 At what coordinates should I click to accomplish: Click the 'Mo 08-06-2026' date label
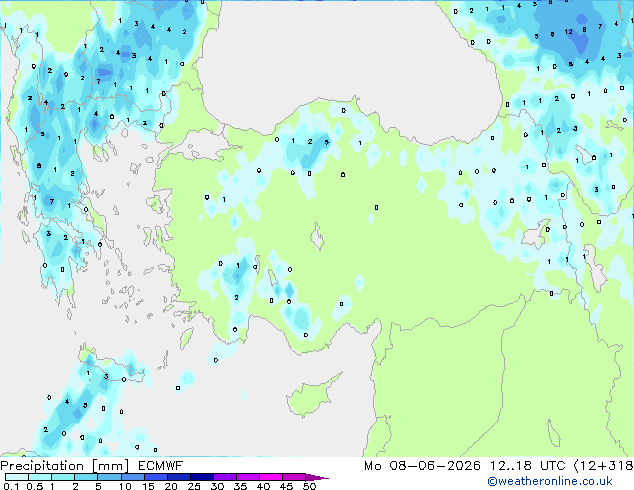point(422,466)
